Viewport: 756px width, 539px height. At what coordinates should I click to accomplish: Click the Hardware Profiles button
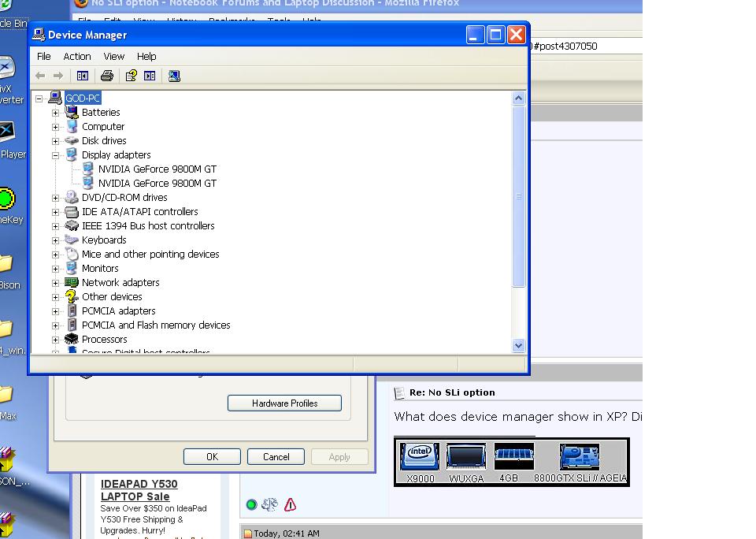(284, 403)
